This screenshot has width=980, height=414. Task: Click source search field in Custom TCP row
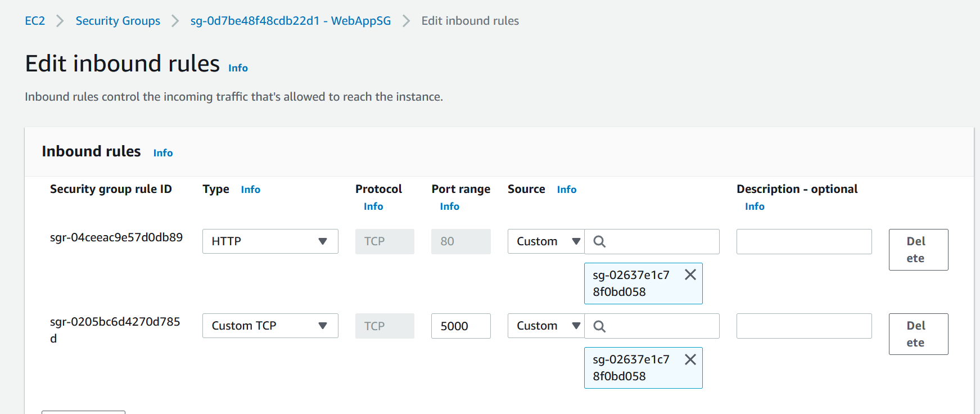click(652, 326)
